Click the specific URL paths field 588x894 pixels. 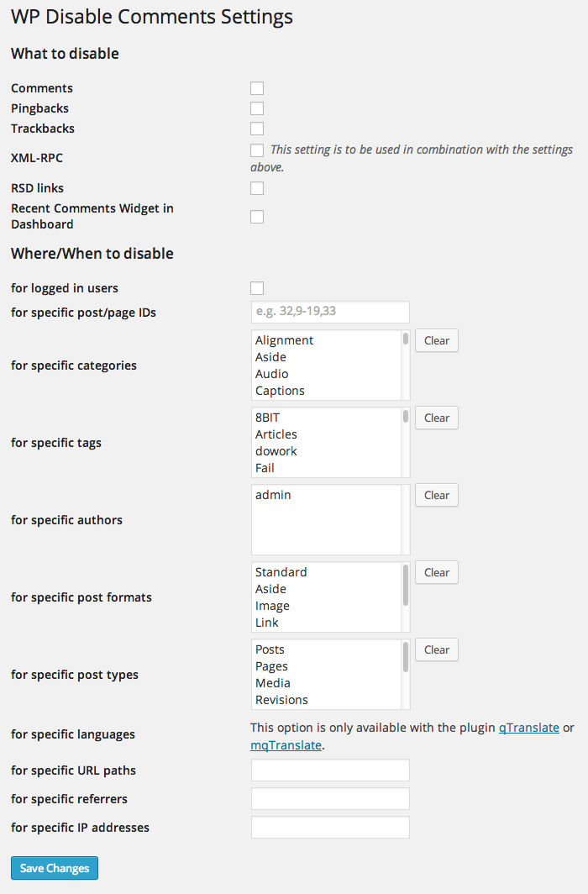click(330, 770)
